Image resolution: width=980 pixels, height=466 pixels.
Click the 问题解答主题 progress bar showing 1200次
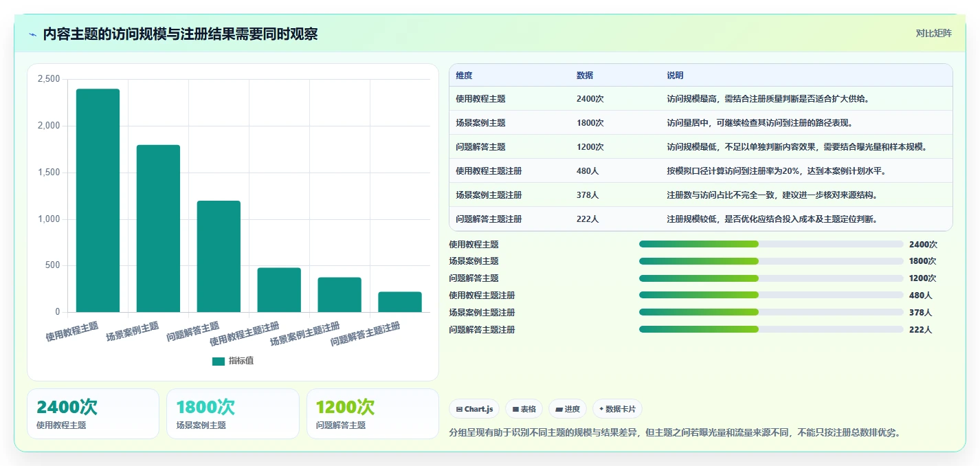(771, 278)
